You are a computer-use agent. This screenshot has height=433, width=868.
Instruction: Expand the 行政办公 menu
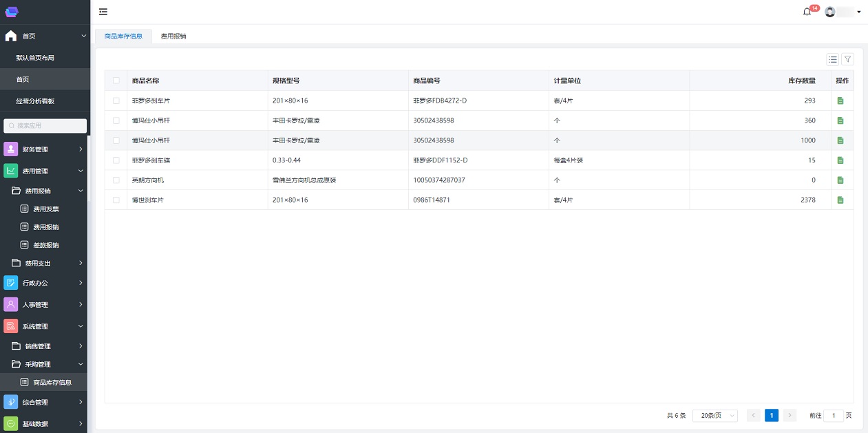click(x=44, y=283)
